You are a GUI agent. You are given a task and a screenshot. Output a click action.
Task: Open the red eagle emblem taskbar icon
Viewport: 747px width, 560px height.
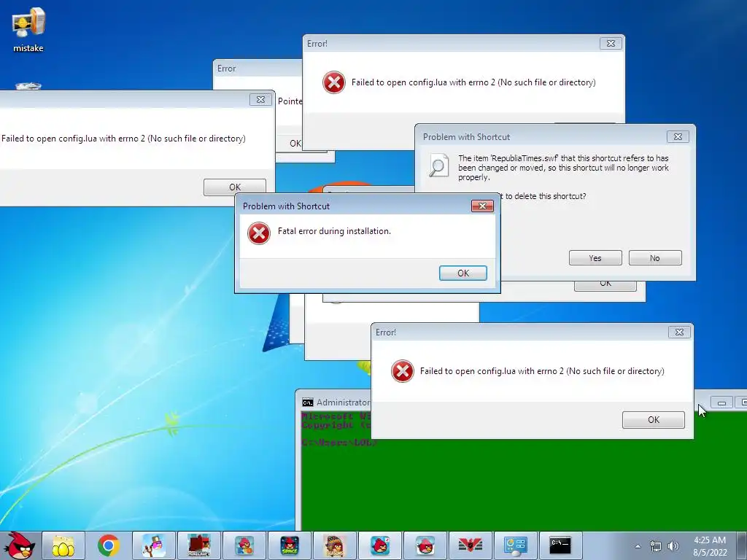(471, 545)
